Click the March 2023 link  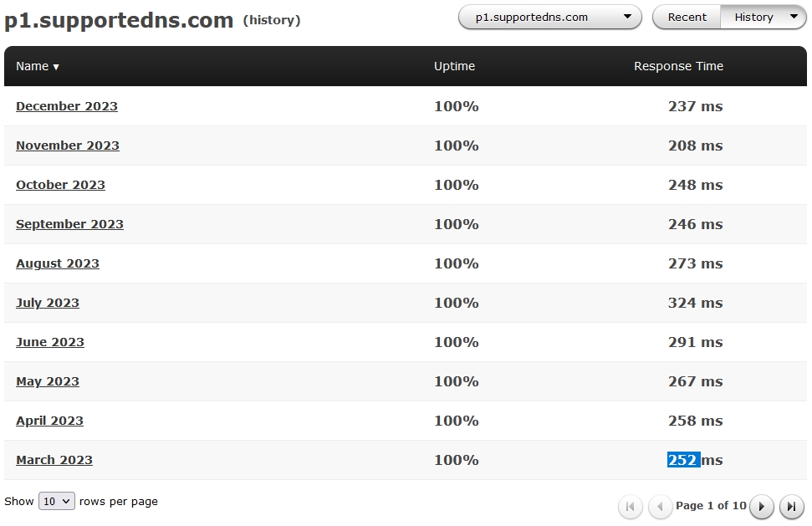click(x=54, y=460)
